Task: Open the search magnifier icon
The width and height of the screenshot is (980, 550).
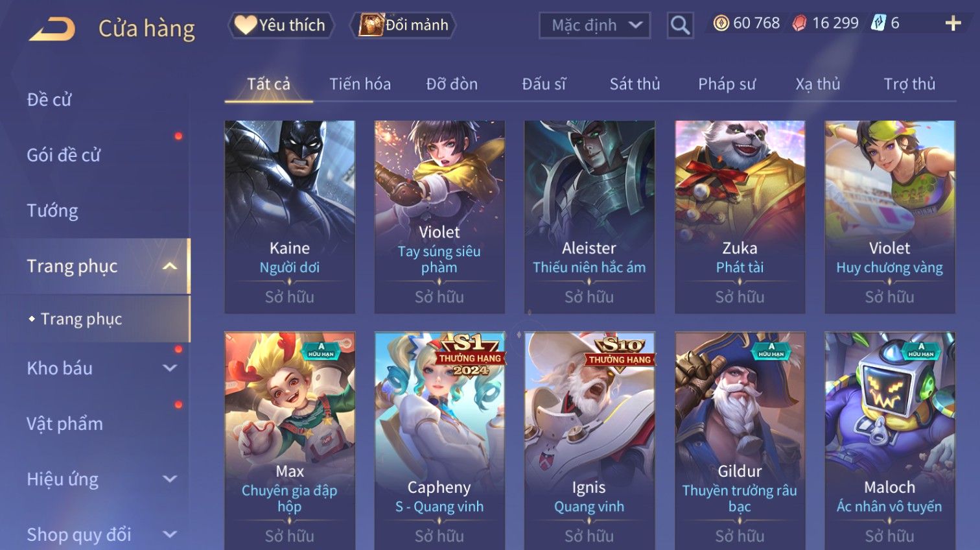Action: click(680, 25)
